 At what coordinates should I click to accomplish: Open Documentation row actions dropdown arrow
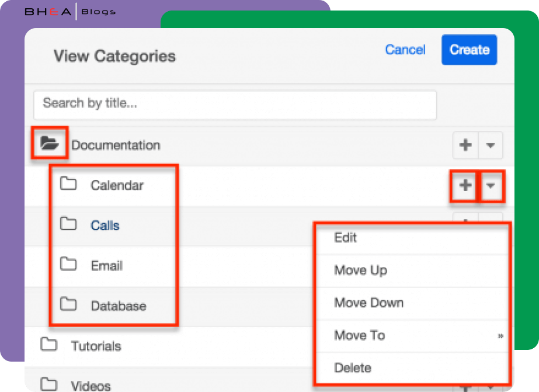[491, 145]
